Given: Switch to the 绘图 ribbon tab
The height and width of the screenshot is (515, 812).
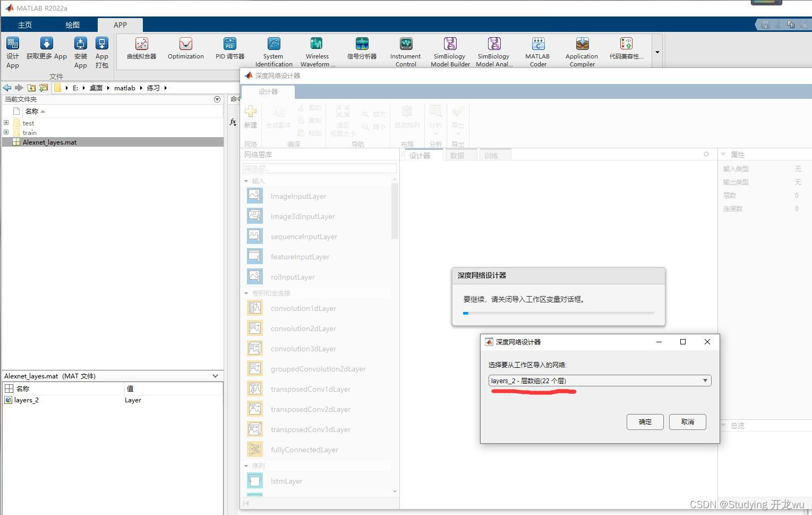Looking at the screenshot, I should pyautogui.click(x=72, y=25).
